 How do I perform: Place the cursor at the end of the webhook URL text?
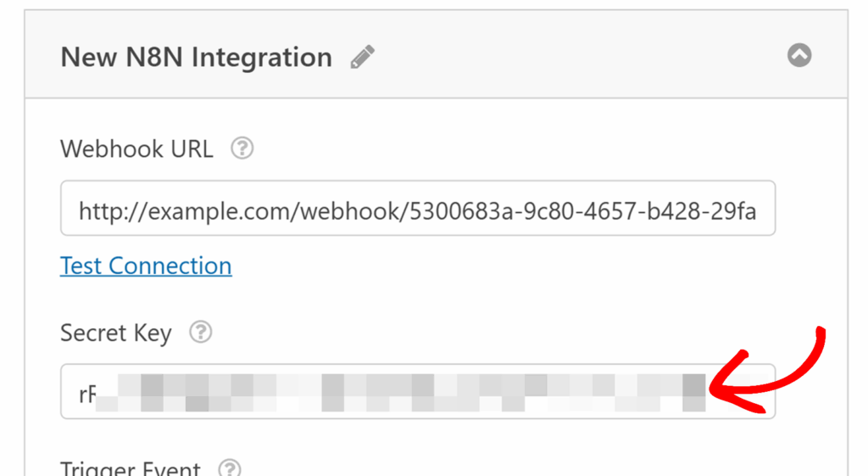click(755, 210)
